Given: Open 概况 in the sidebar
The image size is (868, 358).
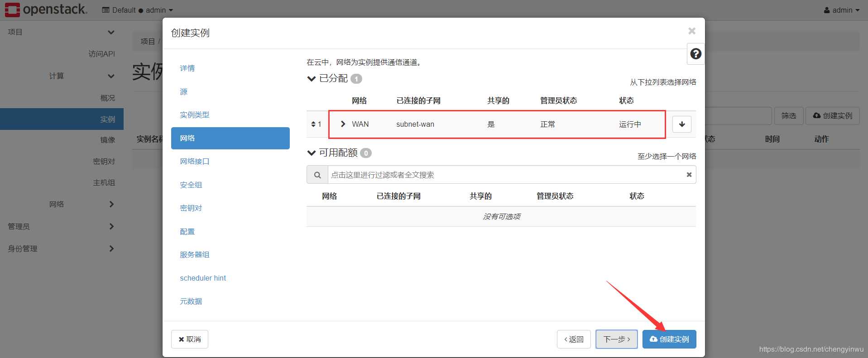Looking at the screenshot, I should (107, 98).
